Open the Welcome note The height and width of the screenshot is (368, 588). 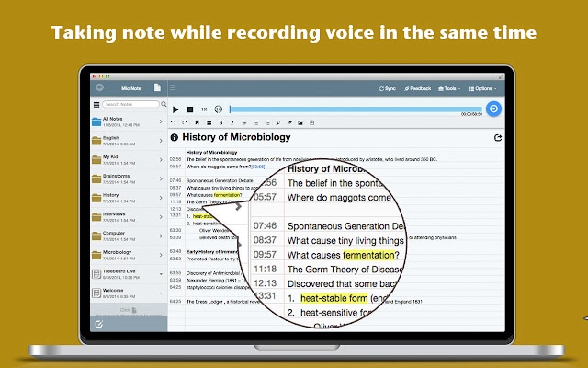point(129,293)
